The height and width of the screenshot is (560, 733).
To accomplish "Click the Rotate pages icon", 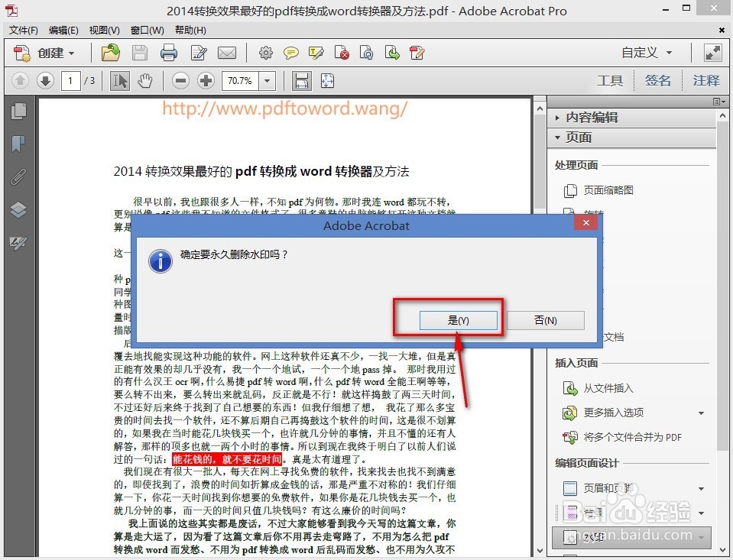I will point(367,53).
